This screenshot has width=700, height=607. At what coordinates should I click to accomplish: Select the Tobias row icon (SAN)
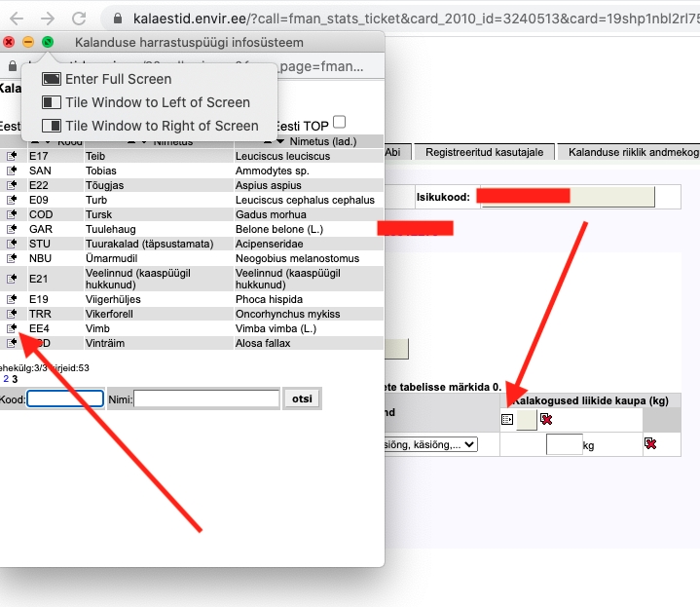click(x=12, y=171)
